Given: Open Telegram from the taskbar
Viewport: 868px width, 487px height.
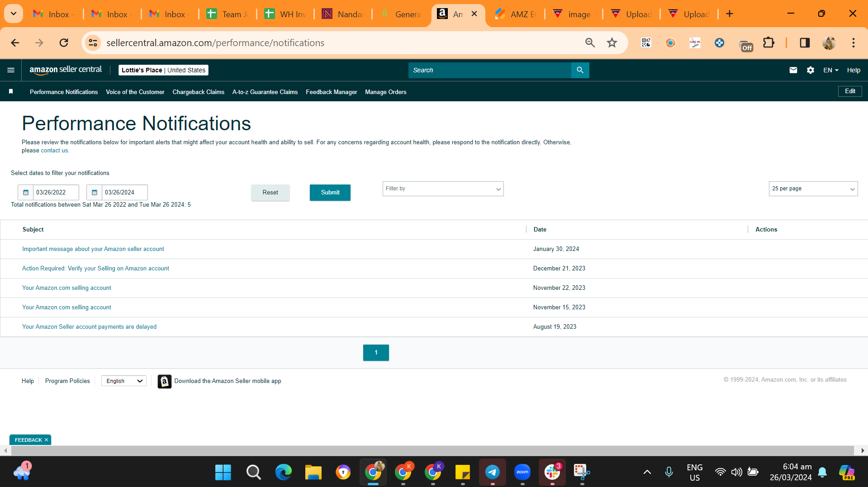Looking at the screenshot, I should point(492,473).
